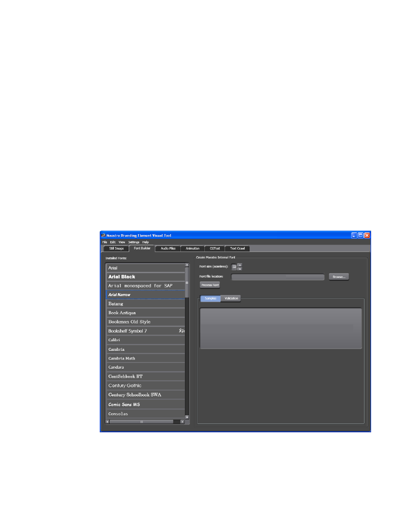Select Cambria Math font
The height and width of the screenshot is (532, 414).
tap(145, 359)
